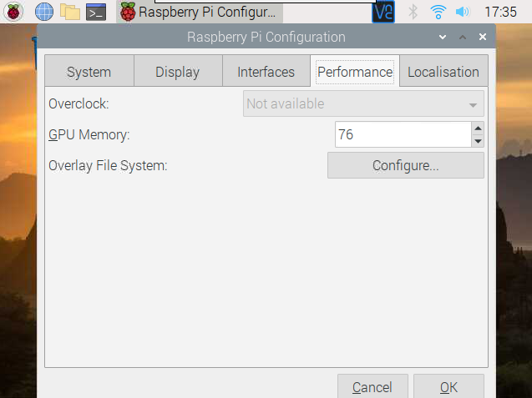The width and height of the screenshot is (532, 398).
Task: Switch to the Display tab
Action: pos(178,71)
